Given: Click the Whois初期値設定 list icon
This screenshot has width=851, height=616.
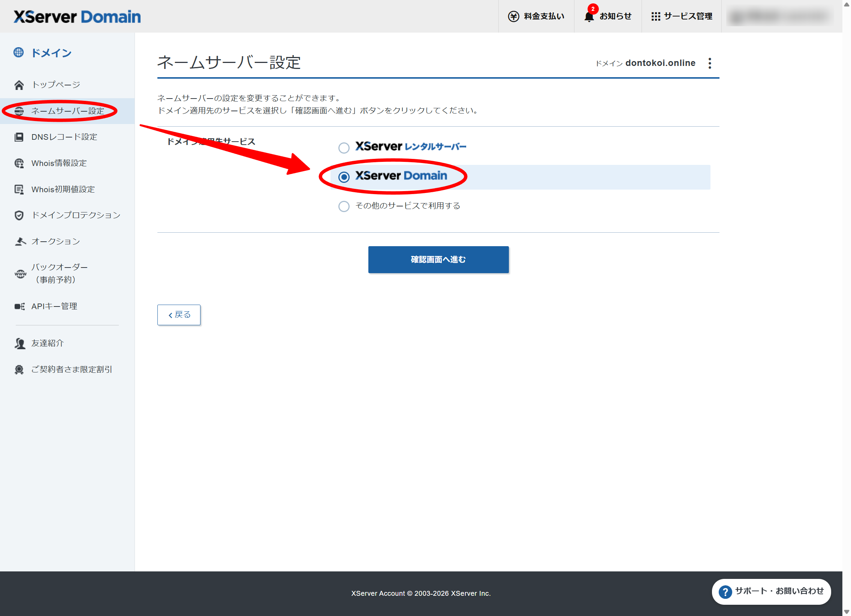Looking at the screenshot, I should pyautogui.click(x=19, y=189).
